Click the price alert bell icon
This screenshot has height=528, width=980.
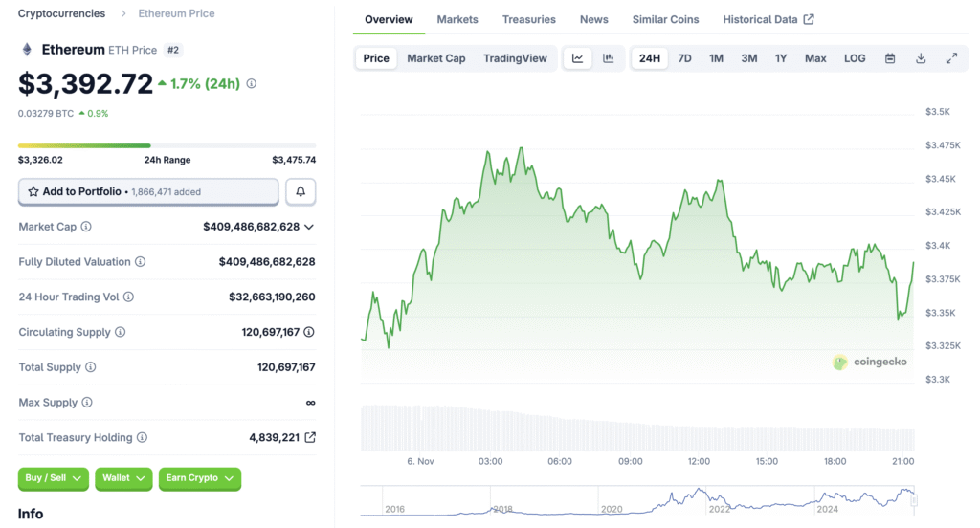click(x=301, y=191)
